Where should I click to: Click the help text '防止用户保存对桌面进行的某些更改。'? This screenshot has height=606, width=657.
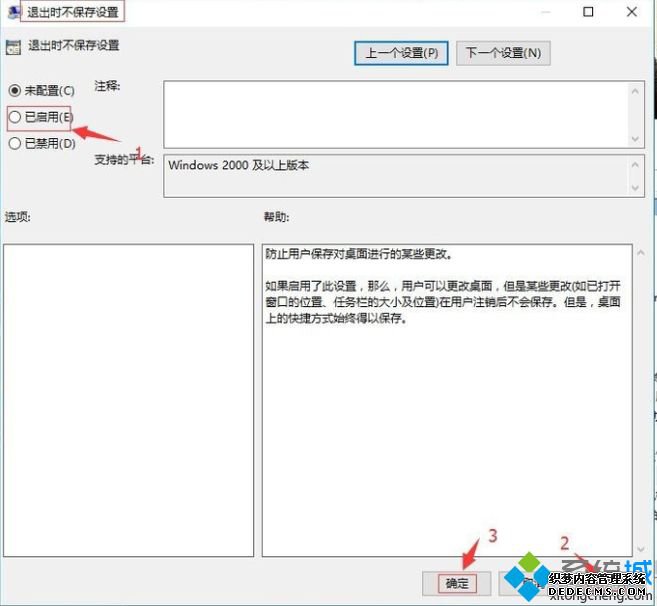click(359, 254)
